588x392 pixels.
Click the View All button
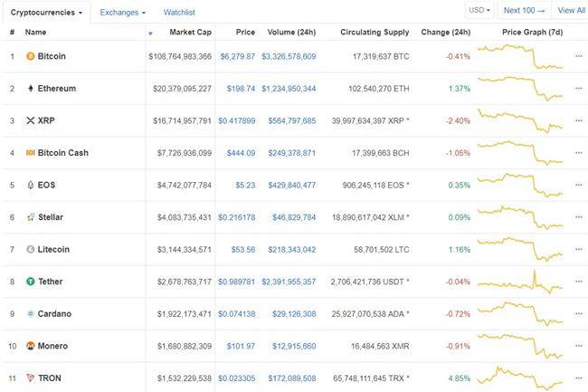pos(571,10)
